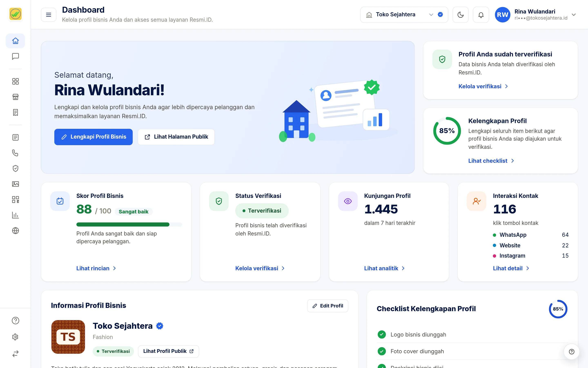This screenshot has width=588, height=368.
Task: Click the switch arrows icon in sidebar
Action: pyautogui.click(x=15, y=353)
